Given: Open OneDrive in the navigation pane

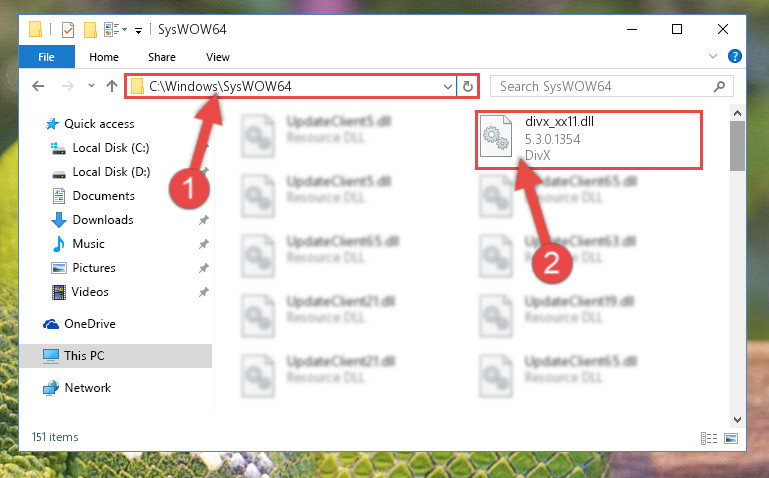Looking at the screenshot, I should point(90,324).
